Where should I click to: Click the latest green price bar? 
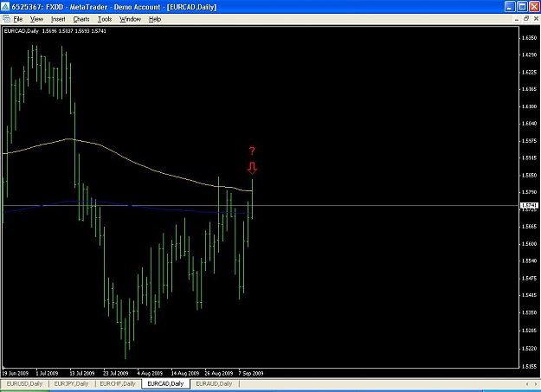coord(252,199)
